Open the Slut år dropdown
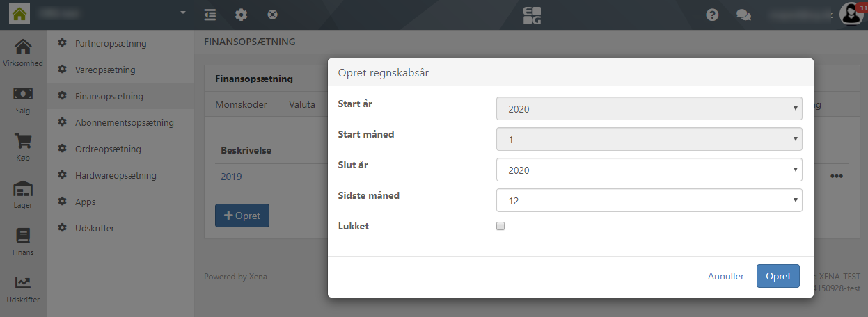This screenshot has width=868, height=317. point(649,170)
